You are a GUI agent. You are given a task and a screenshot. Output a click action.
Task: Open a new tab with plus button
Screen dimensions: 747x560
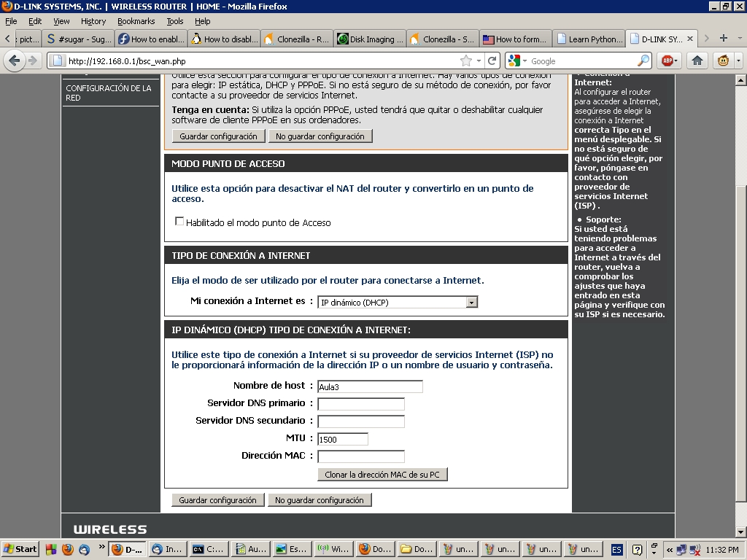tap(724, 38)
